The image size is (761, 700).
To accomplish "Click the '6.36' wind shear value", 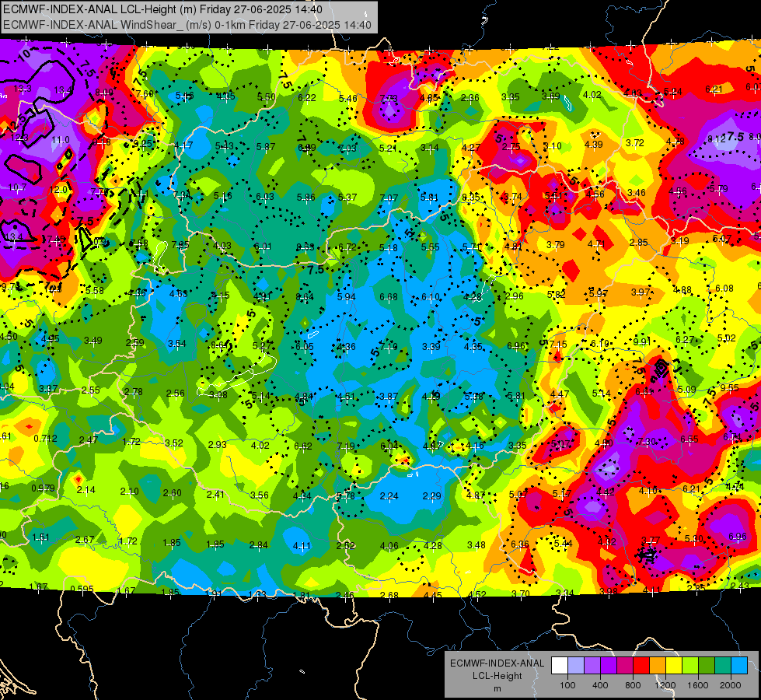I will point(520,544).
